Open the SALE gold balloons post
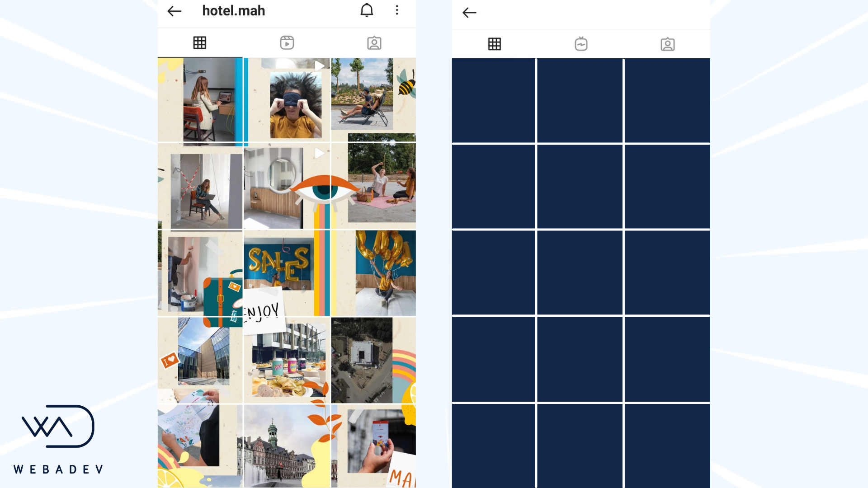Screen dimensions: 868x488 [x=287, y=273]
